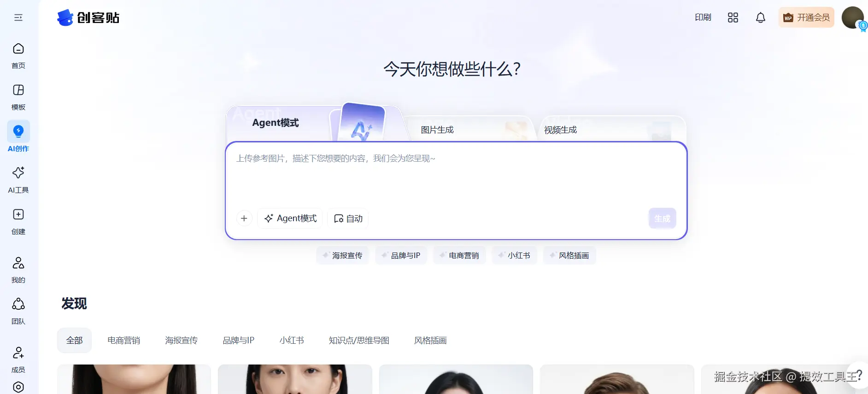Open 模板 in the sidebar

[x=18, y=97]
